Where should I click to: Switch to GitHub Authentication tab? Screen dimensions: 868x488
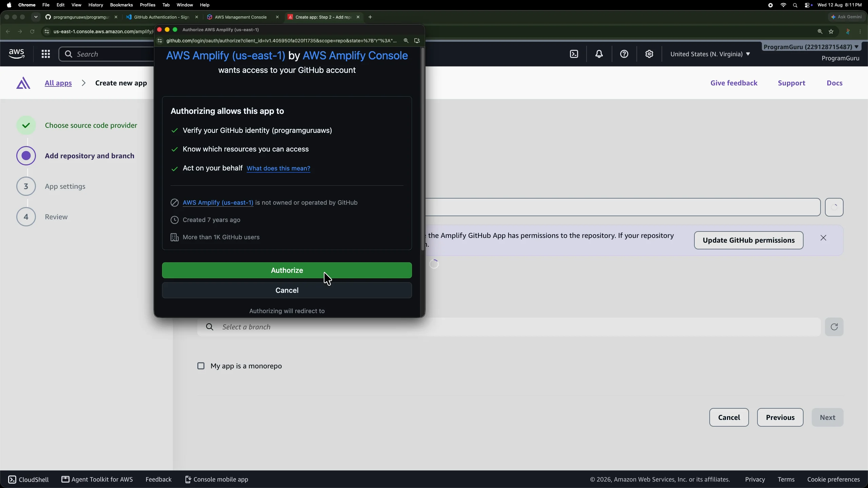(x=162, y=17)
